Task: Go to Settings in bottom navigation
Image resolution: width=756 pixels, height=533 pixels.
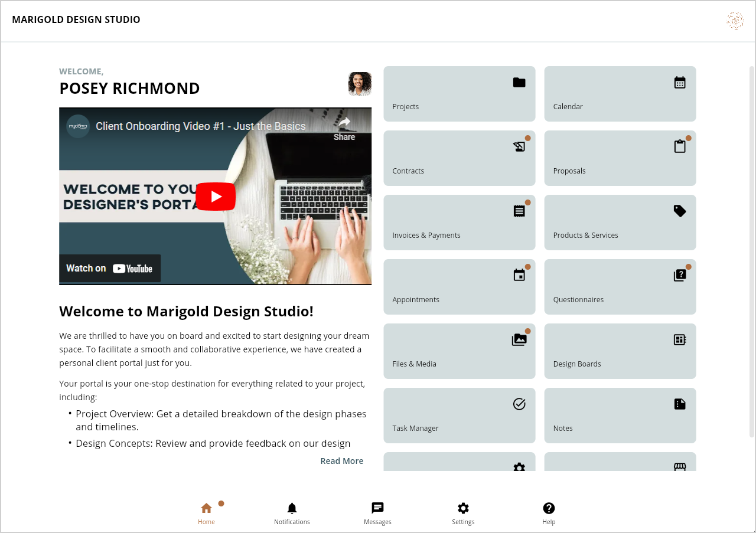Action: tap(463, 514)
